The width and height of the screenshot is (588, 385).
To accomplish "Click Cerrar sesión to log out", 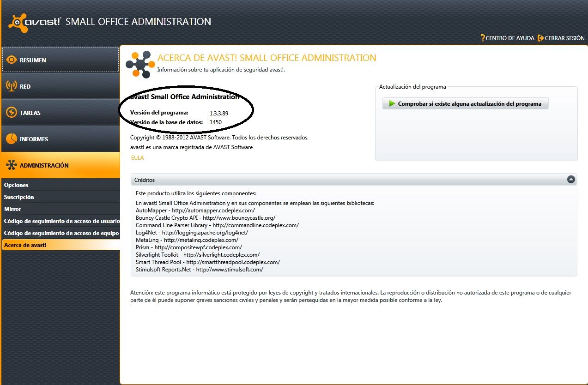I will coord(564,38).
